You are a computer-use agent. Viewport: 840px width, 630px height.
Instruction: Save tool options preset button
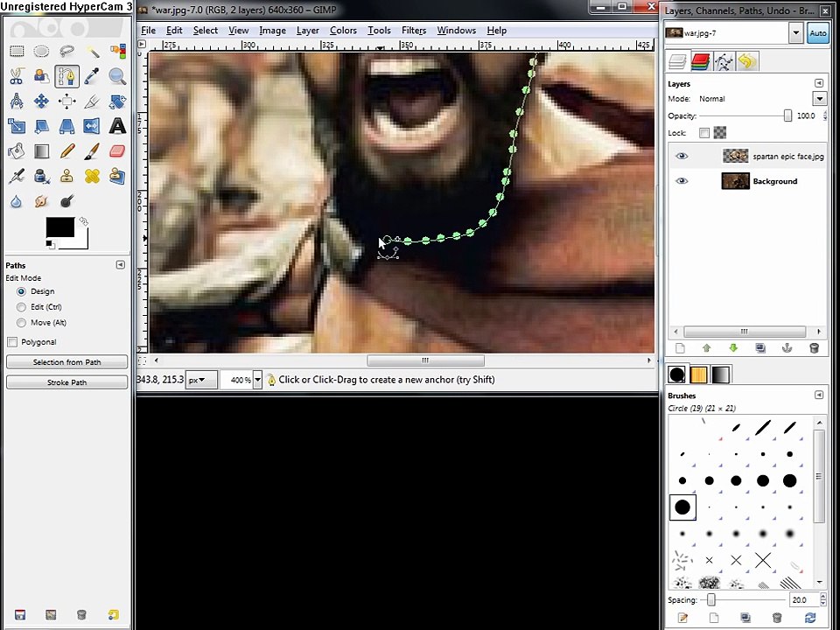(20, 614)
